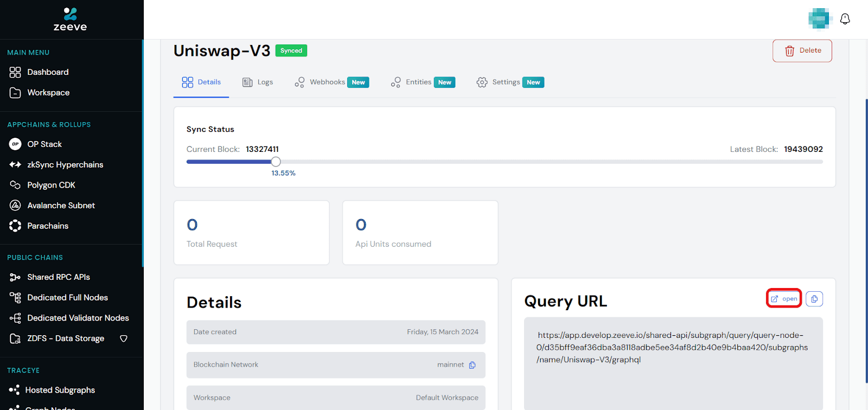The image size is (868, 410).
Task: Click the trash icon in Delete button
Action: point(790,51)
